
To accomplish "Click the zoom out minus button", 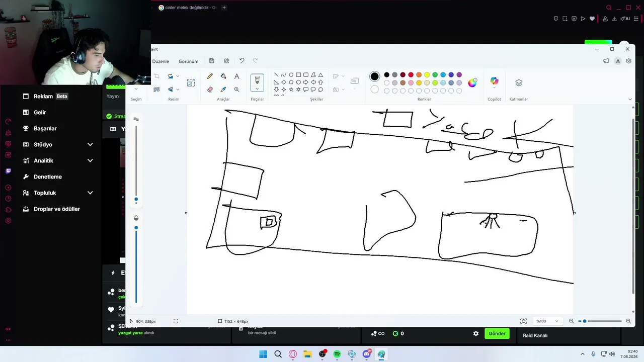I will (571, 321).
